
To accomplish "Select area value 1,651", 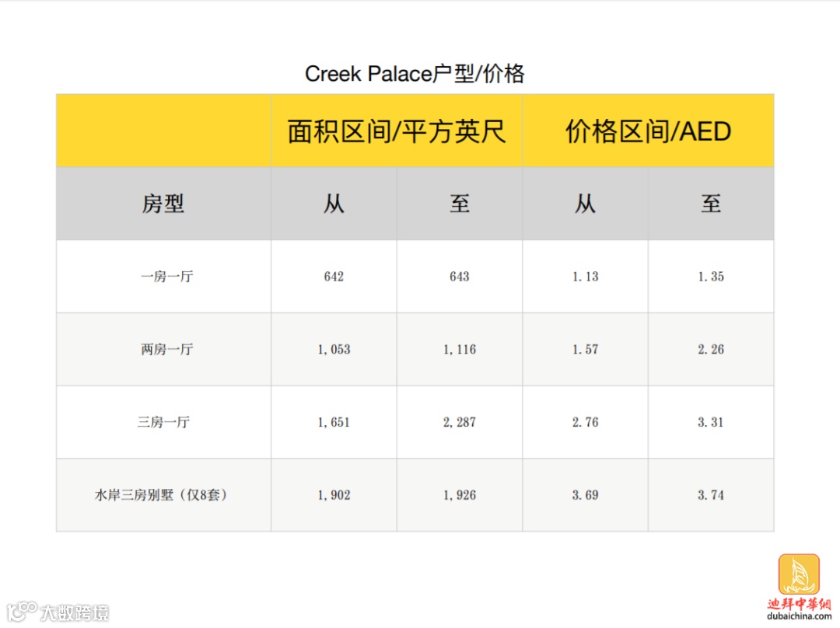I will pos(334,422).
